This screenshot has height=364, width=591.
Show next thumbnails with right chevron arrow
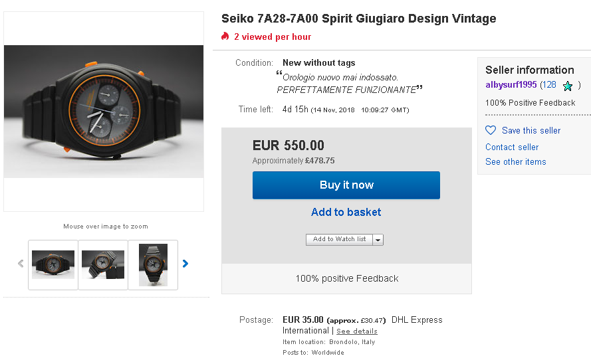point(185,264)
